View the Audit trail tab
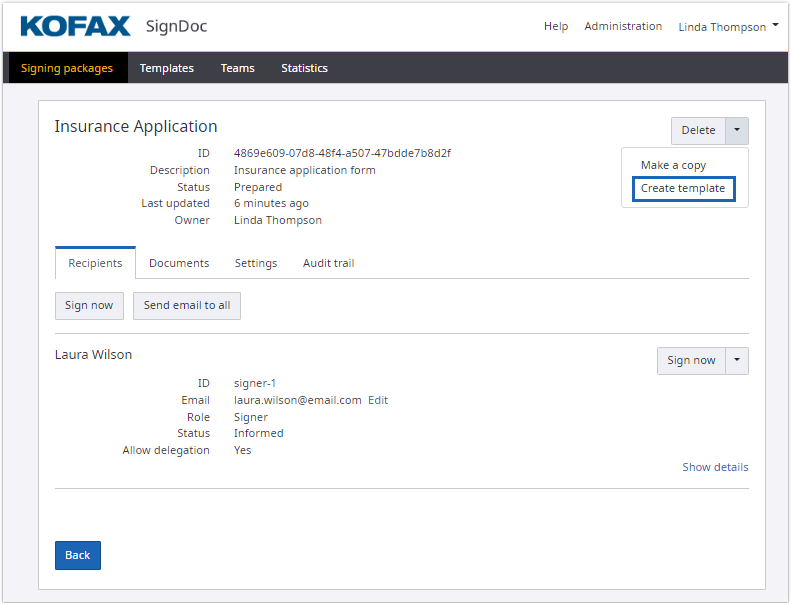 click(x=328, y=263)
